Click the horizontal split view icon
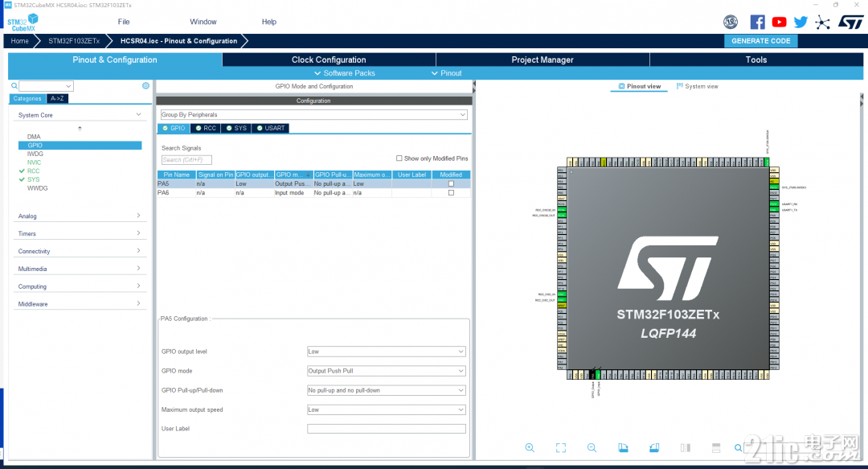 pyautogui.click(x=716, y=448)
